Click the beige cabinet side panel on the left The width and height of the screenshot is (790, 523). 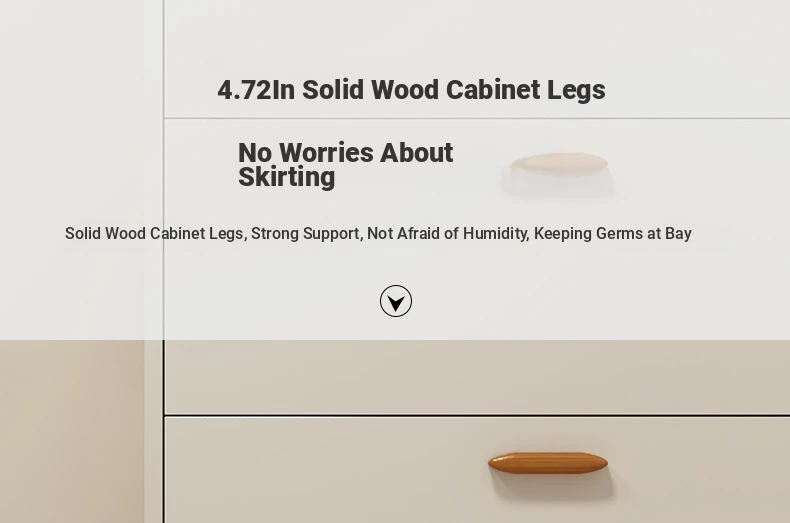pyautogui.click(x=72, y=431)
